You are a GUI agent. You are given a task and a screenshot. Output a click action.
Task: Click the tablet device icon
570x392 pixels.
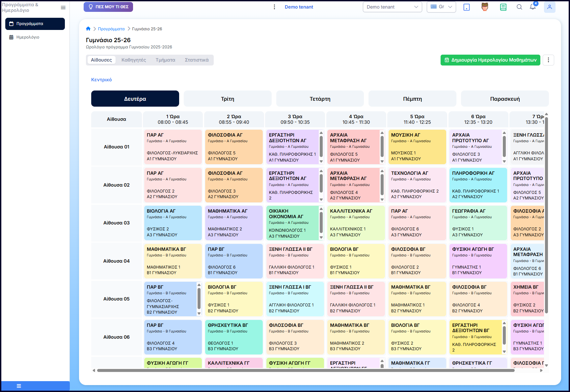point(467,7)
